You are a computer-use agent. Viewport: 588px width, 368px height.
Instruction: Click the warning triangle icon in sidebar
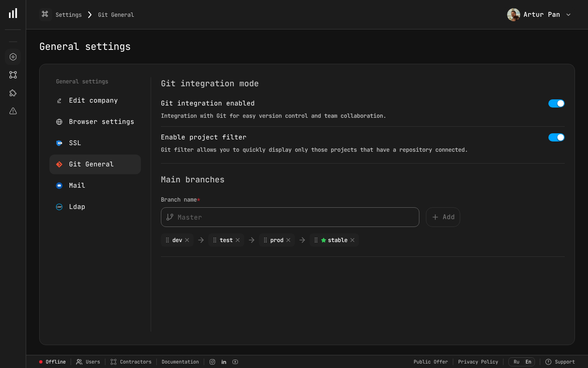13,111
